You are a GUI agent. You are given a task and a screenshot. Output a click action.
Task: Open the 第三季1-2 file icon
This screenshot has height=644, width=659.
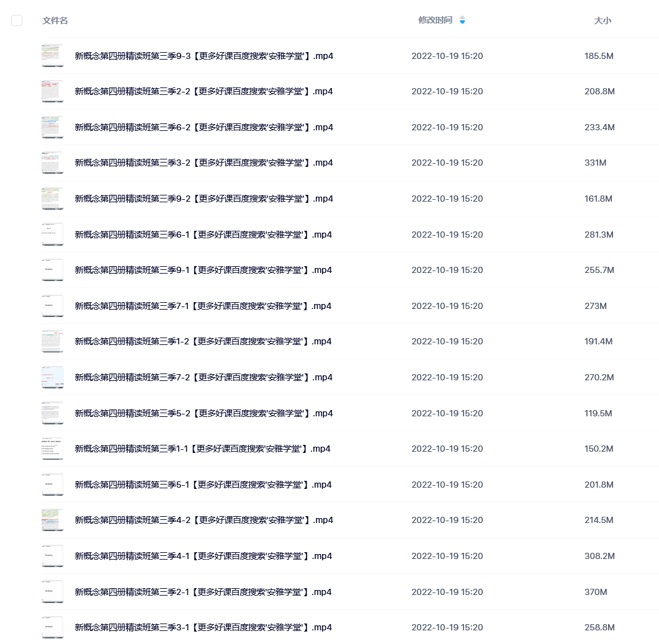(x=53, y=341)
